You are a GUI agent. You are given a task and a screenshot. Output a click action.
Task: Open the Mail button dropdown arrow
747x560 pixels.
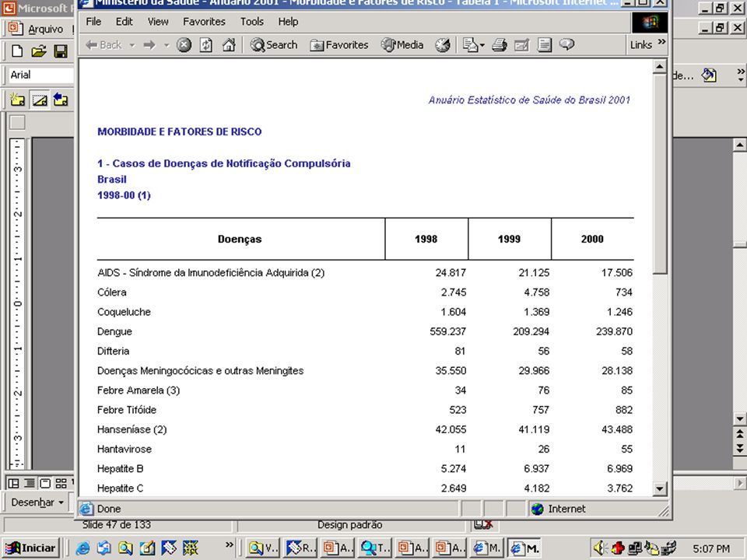[x=482, y=46]
